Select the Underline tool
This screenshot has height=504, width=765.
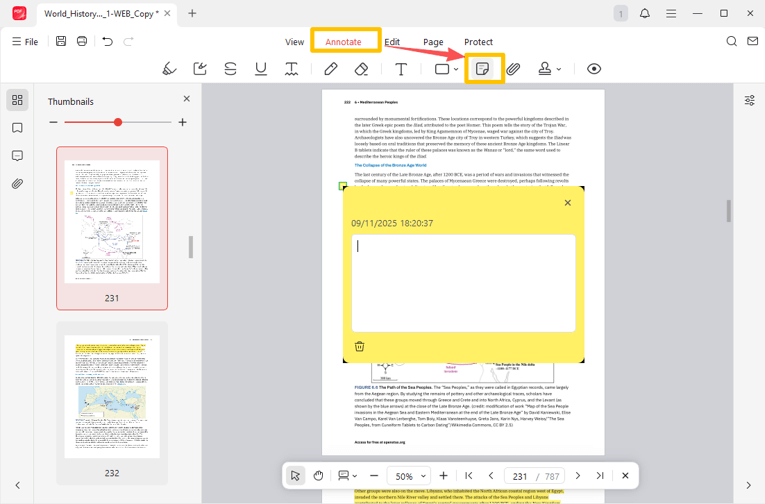[261, 69]
